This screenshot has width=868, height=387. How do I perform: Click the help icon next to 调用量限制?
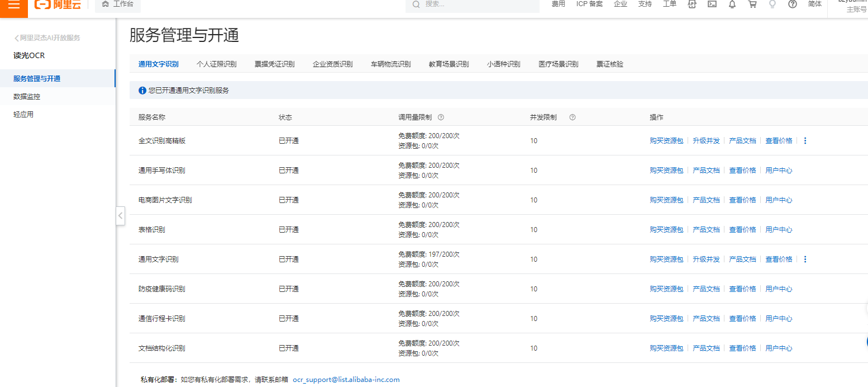[x=441, y=117]
